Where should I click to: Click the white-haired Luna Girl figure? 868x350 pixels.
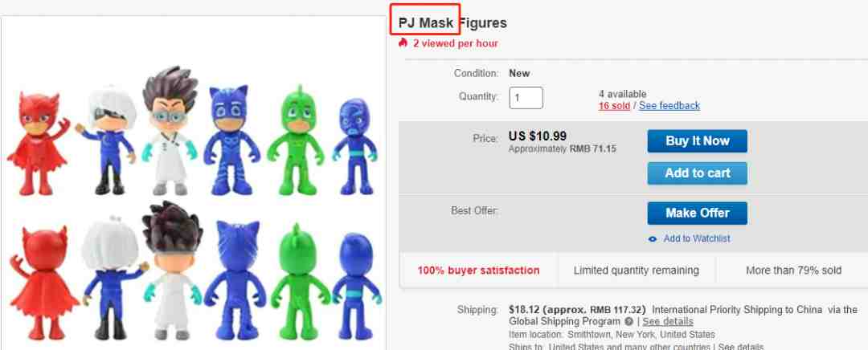tap(106, 140)
